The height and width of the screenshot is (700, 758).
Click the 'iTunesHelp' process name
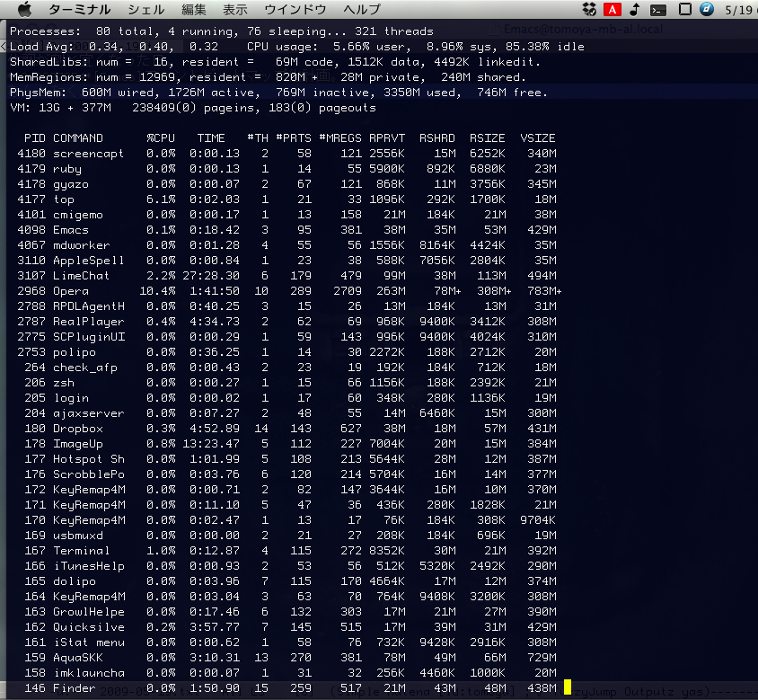pyautogui.click(x=89, y=566)
